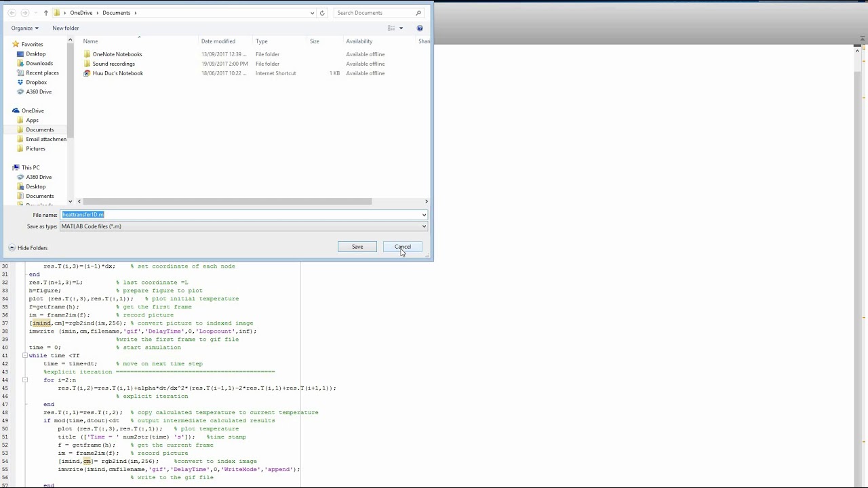This screenshot has height=488, width=868.
Task: Open Email attachments folder
Action: (x=46, y=139)
